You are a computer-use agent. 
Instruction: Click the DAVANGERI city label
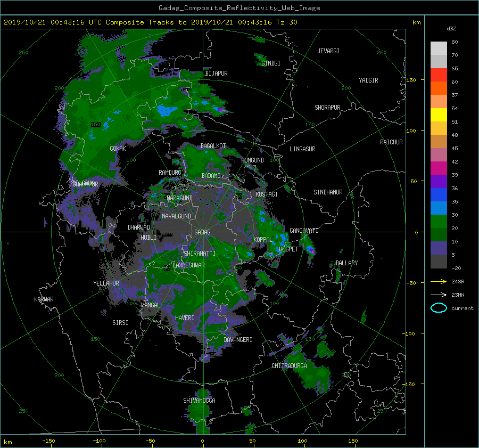coord(238,340)
